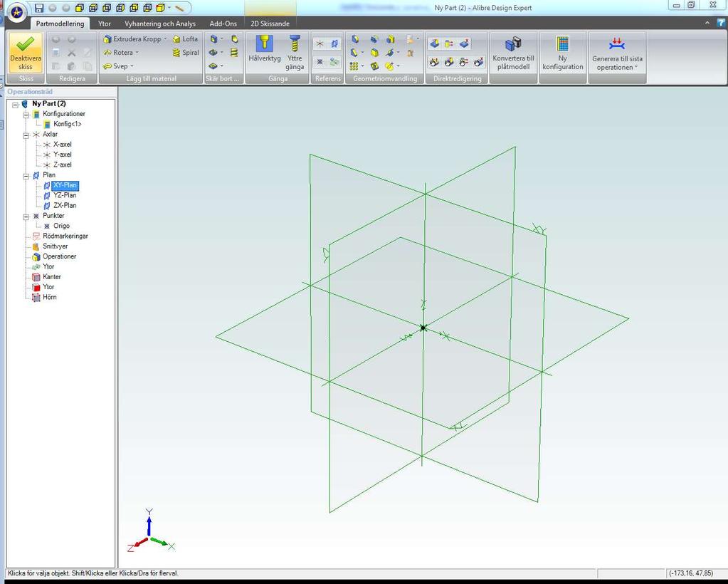This screenshot has height=584, width=728.
Task: Collapse the Ny Part (2) root node
Action: pos(16,105)
